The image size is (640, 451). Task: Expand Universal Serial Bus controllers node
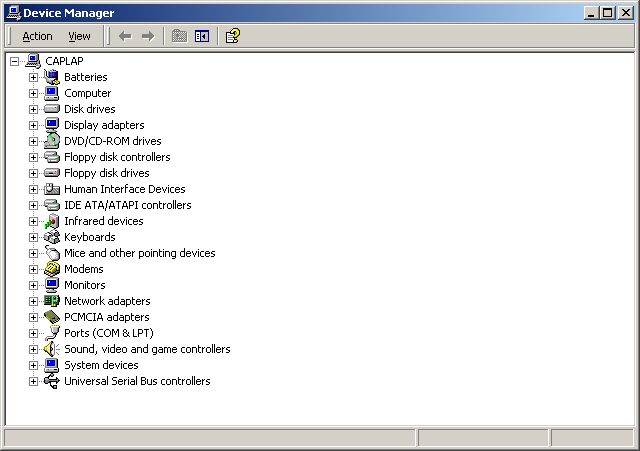[33, 381]
